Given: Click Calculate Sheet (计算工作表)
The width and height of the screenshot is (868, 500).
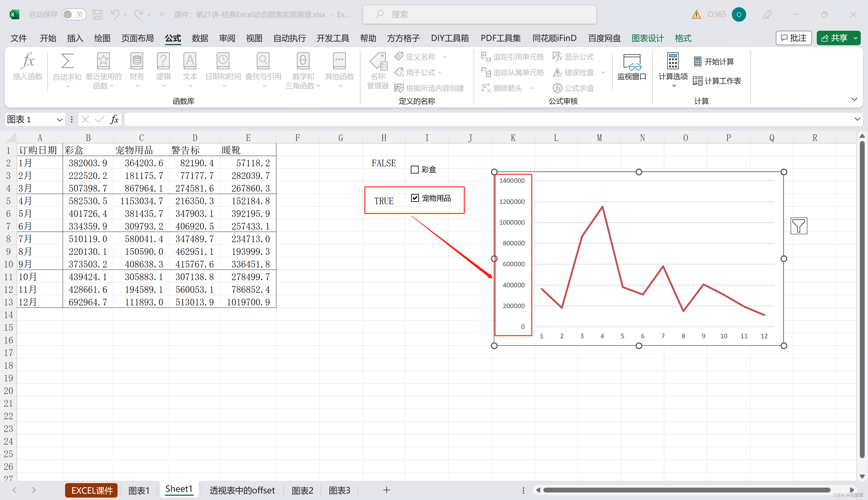Looking at the screenshot, I should coord(717,81).
